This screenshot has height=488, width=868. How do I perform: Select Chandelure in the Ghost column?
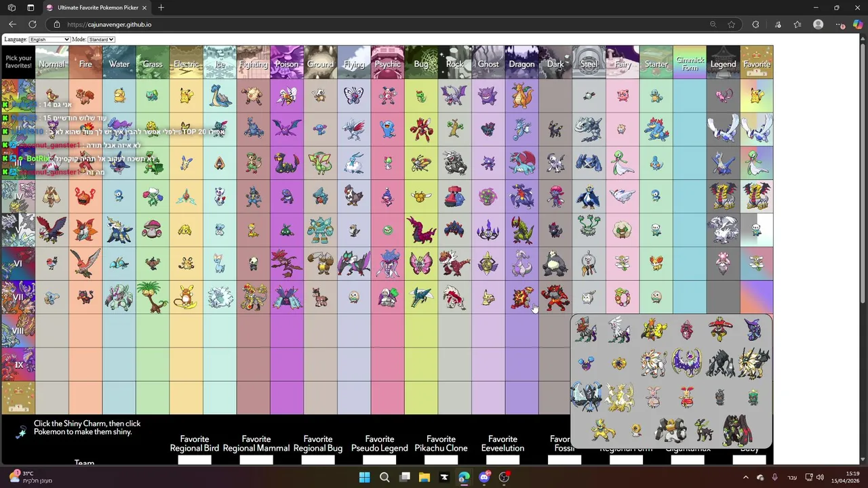pos(488,230)
